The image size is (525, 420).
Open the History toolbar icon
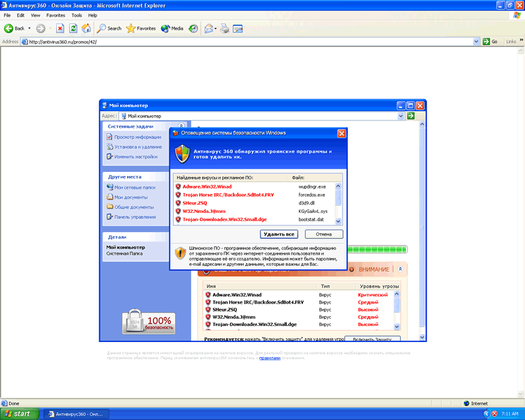coord(194,28)
